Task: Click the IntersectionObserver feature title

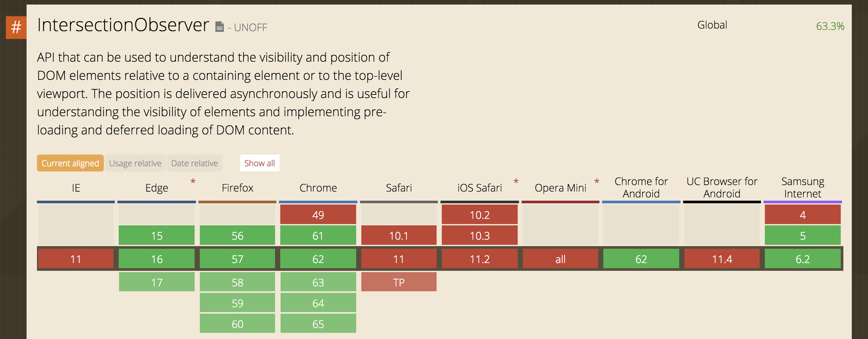Action: tap(123, 25)
